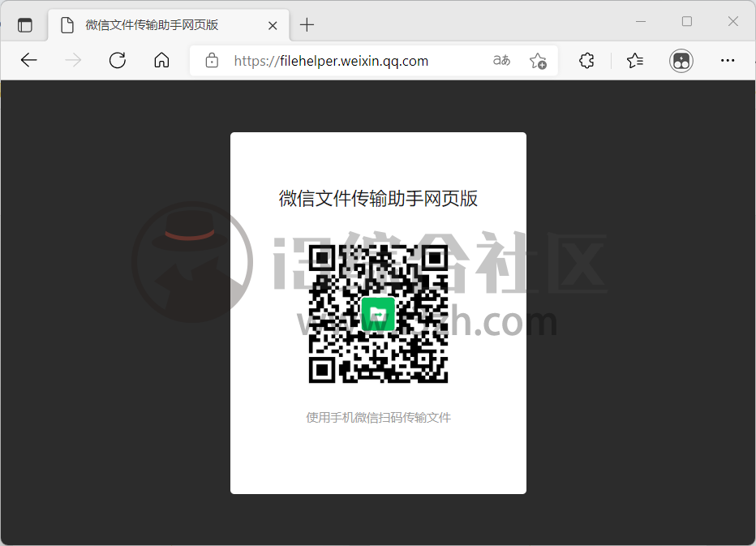Open the browser profile avatar

pos(681,61)
